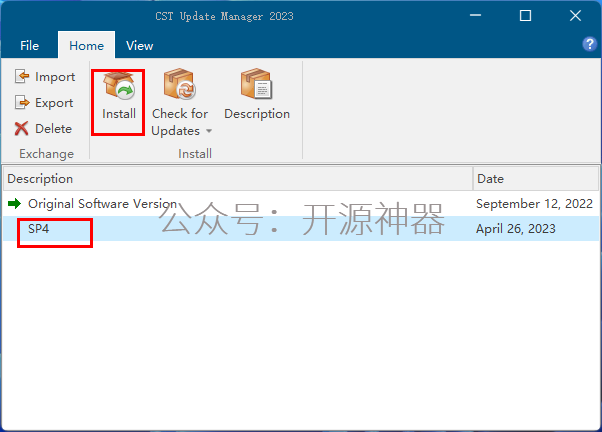Sort by the Date column header
602x432 pixels.
(x=536, y=179)
